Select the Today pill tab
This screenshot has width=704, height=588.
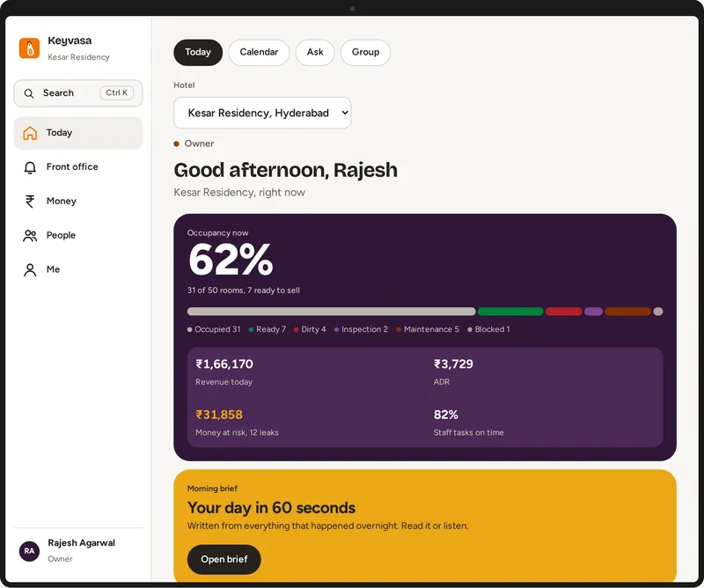[198, 52]
